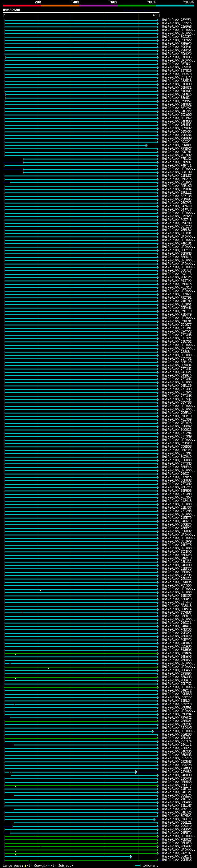Select the UniRef100_P05748 label
The width and height of the screenshot is (197, 868).
click(x=176, y=220)
